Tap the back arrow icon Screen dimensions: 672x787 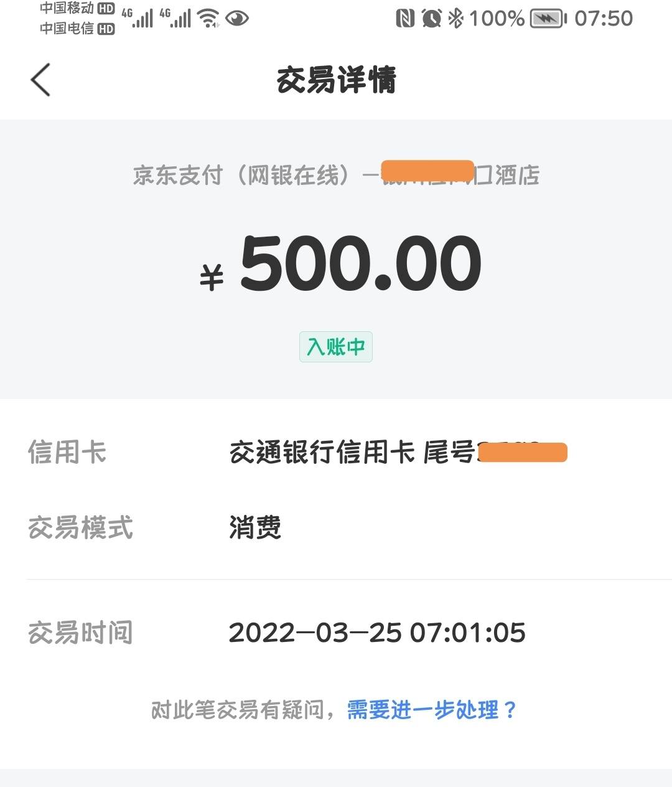point(40,80)
